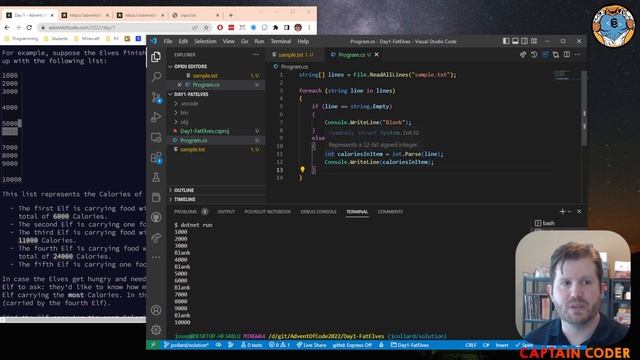Go back in the Chrome window
Viewport: 640px width, 360px height.
[7, 27]
